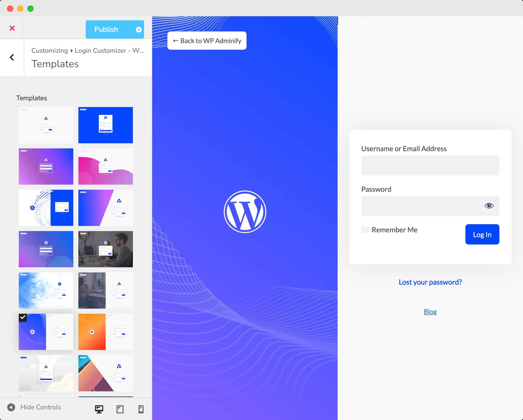Focus the Password input field
Viewport: 523px width, 420px height.
pyautogui.click(x=430, y=206)
